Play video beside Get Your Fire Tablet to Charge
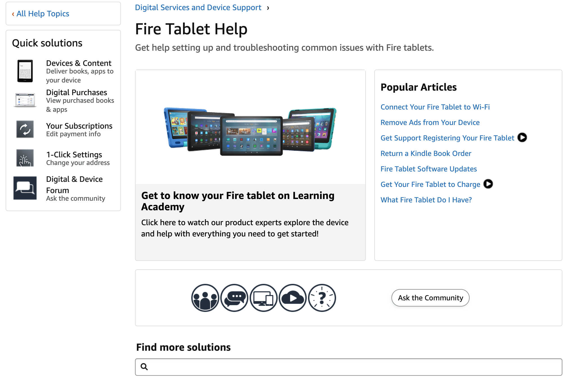588x380 pixels. click(x=488, y=184)
